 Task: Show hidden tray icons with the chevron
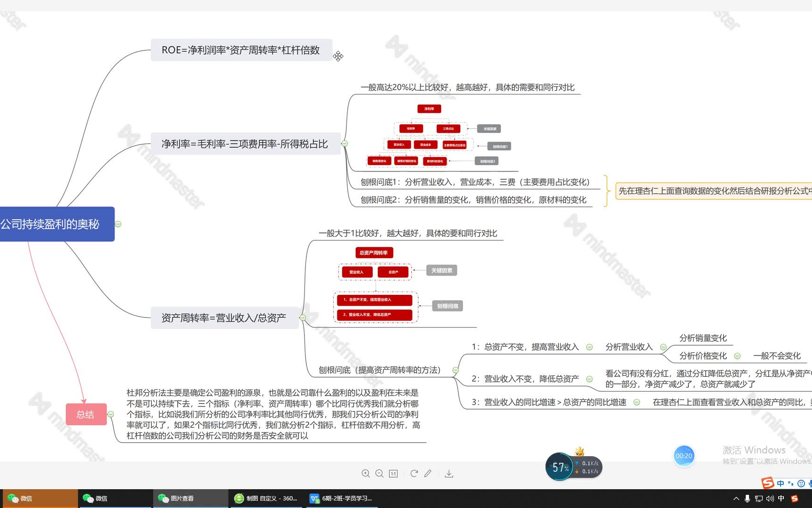(x=736, y=499)
